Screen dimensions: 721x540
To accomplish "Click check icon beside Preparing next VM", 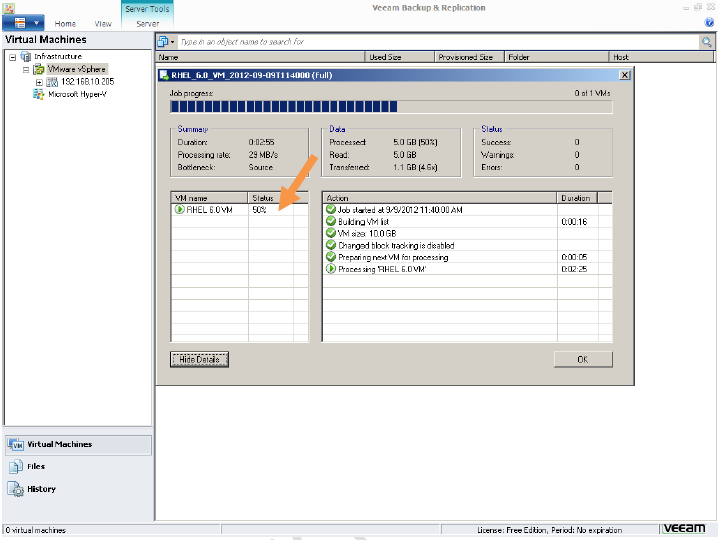I will point(331,257).
